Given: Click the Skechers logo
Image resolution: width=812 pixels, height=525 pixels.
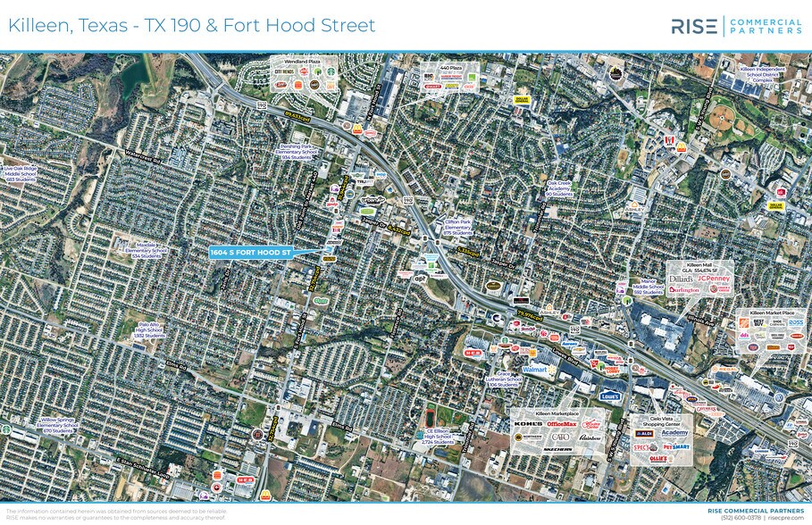Looking at the screenshot, I should click(558, 449).
